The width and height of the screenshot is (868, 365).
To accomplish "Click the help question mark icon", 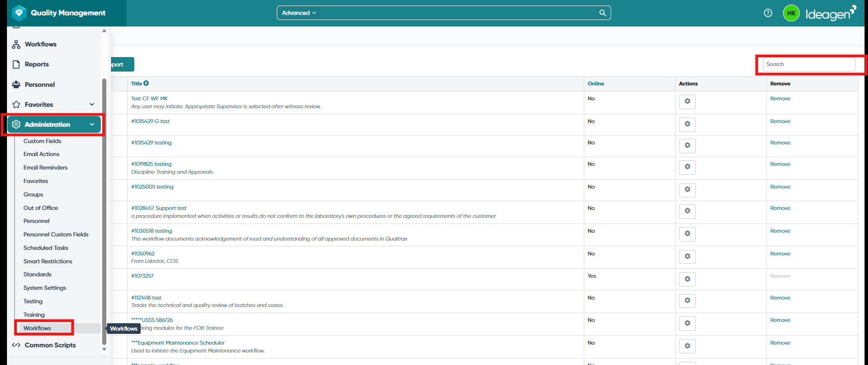I will [x=768, y=13].
